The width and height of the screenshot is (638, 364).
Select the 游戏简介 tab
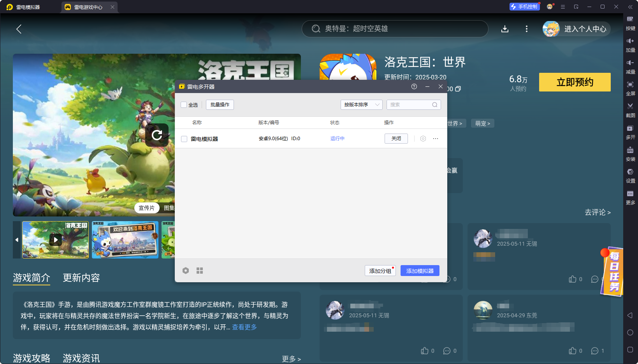point(32,278)
